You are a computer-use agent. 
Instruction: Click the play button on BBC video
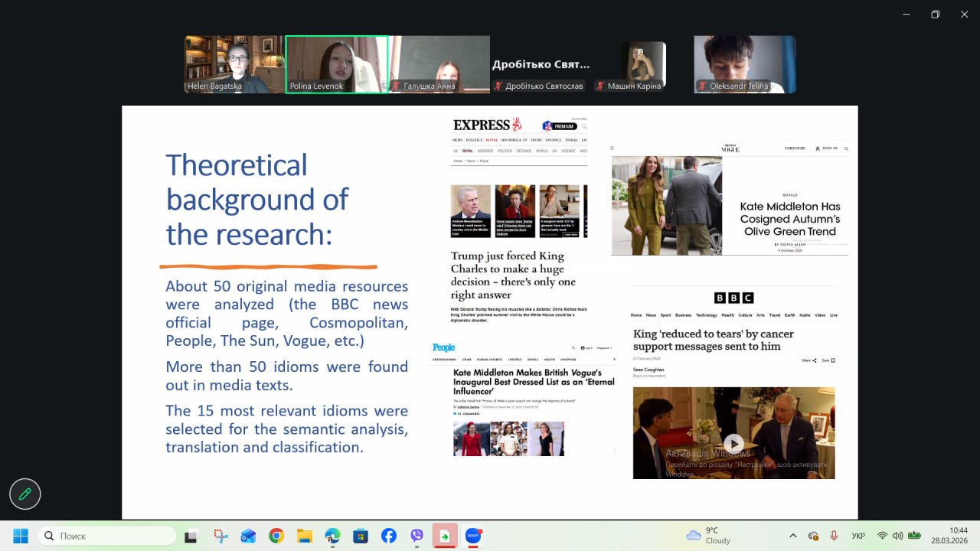point(733,443)
